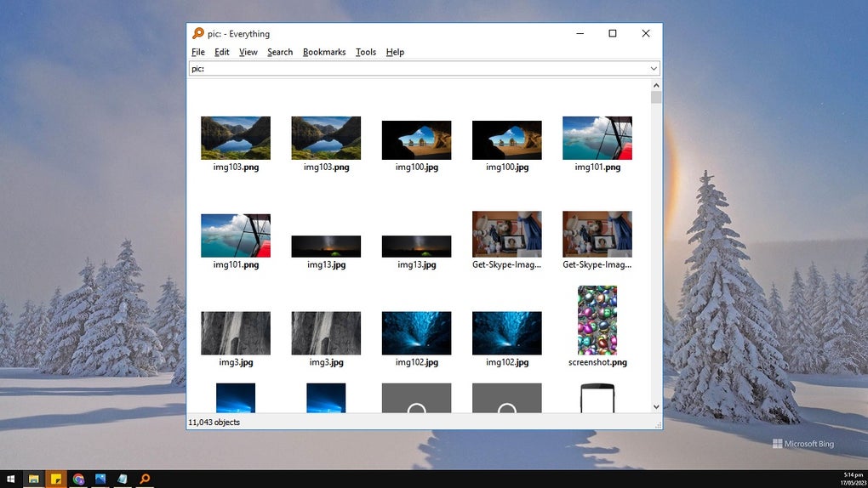Select the img103.png thumbnail beside img100.jpg
Image resolution: width=868 pixels, height=488 pixels.
point(326,138)
